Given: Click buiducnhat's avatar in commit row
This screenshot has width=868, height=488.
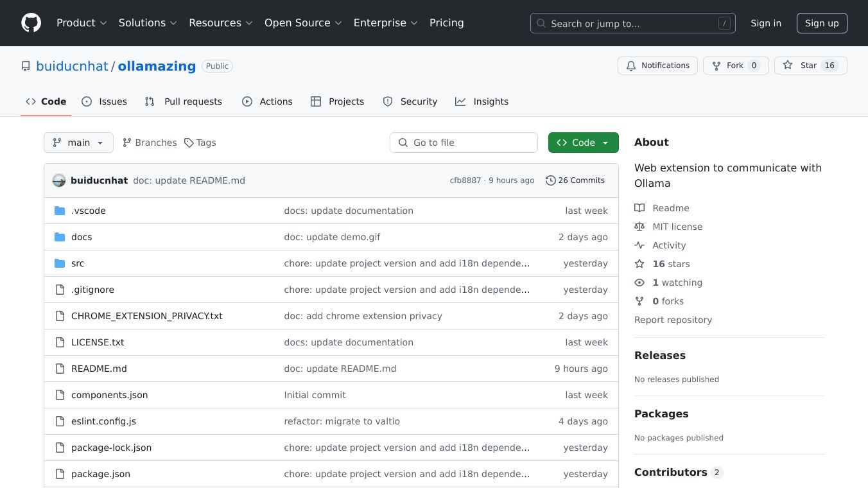Looking at the screenshot, I should tap(59, 180).
